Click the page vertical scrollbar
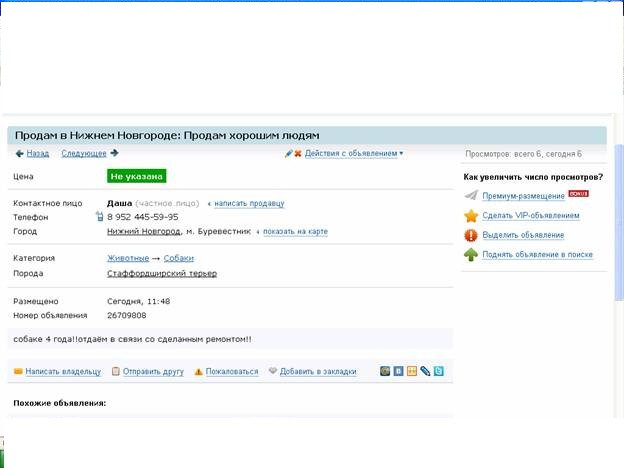 tap(618, 220)
